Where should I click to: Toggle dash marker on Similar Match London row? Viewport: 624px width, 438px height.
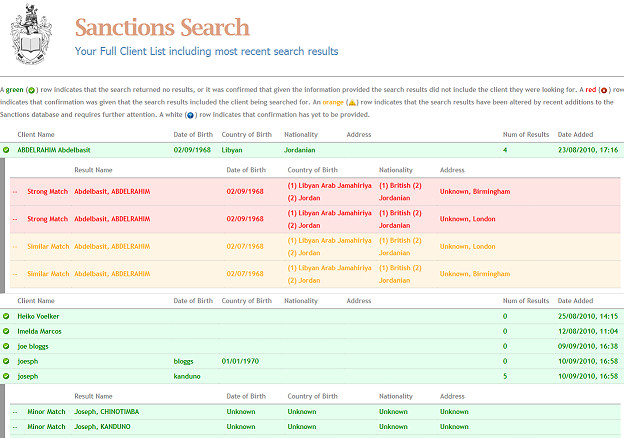click(x=14, y=246)
